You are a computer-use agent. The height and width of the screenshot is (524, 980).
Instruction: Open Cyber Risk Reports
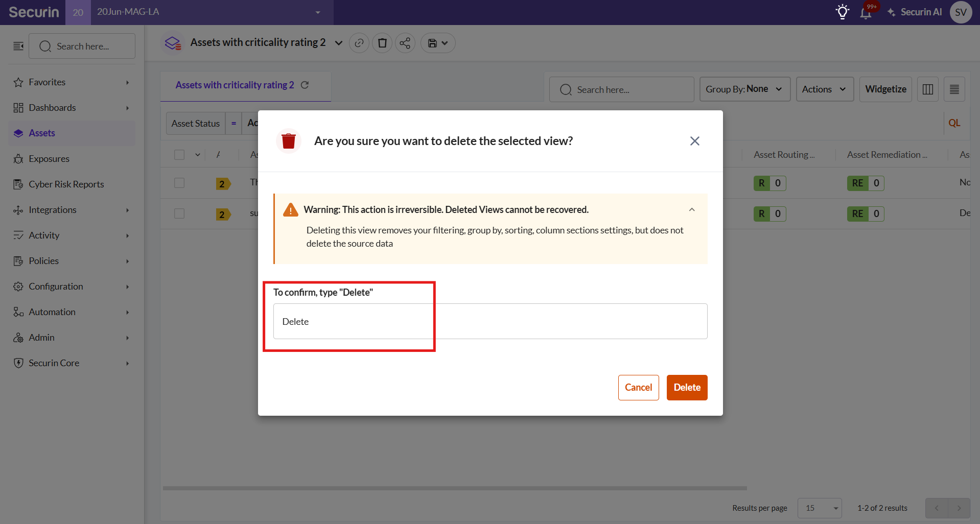pyautogui.click(x=72, y=184)
